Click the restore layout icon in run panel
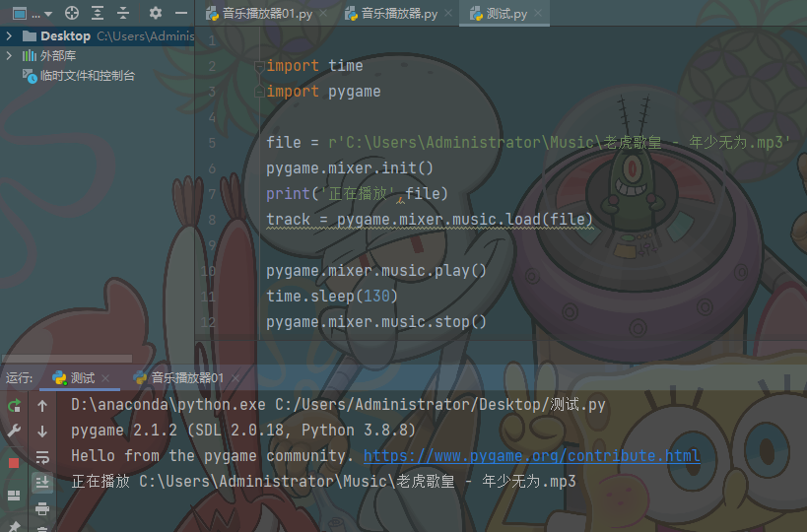 (14, 496)
